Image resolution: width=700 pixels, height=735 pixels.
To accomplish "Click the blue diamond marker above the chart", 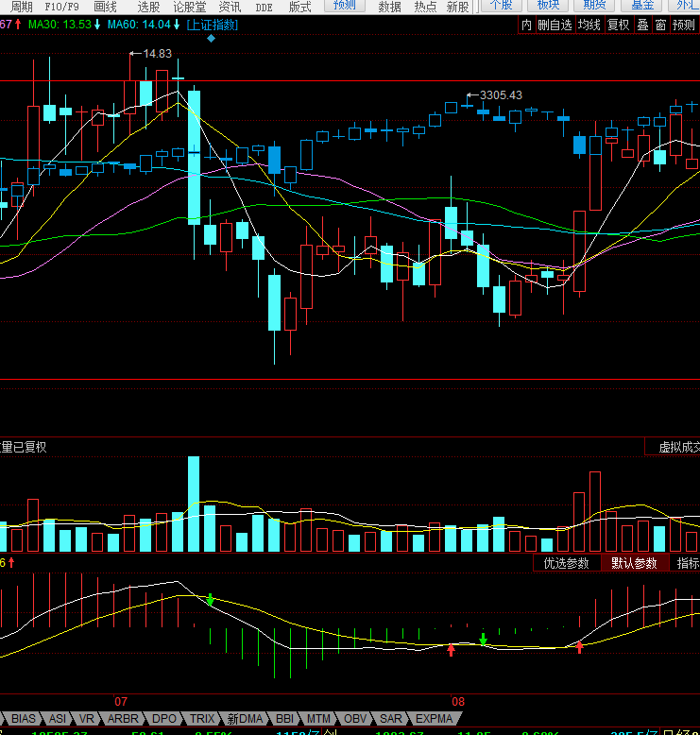I will pyautogui.click(x=211, y=39).
